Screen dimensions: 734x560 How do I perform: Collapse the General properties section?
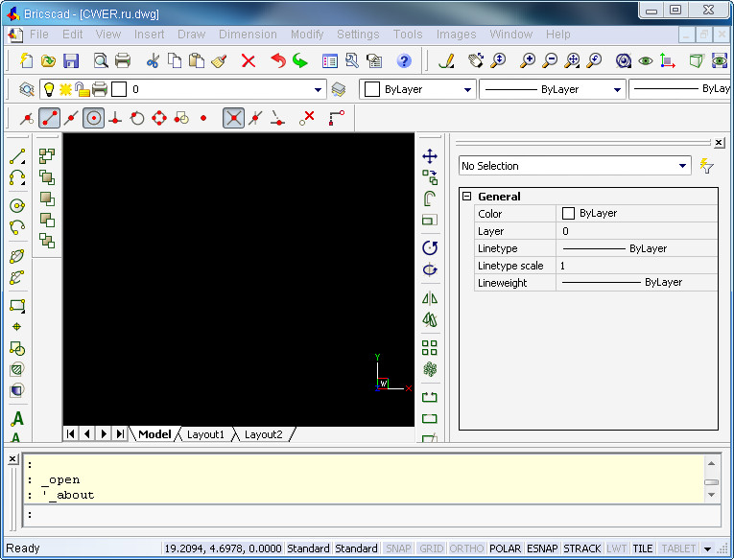[x=467, y=197]
